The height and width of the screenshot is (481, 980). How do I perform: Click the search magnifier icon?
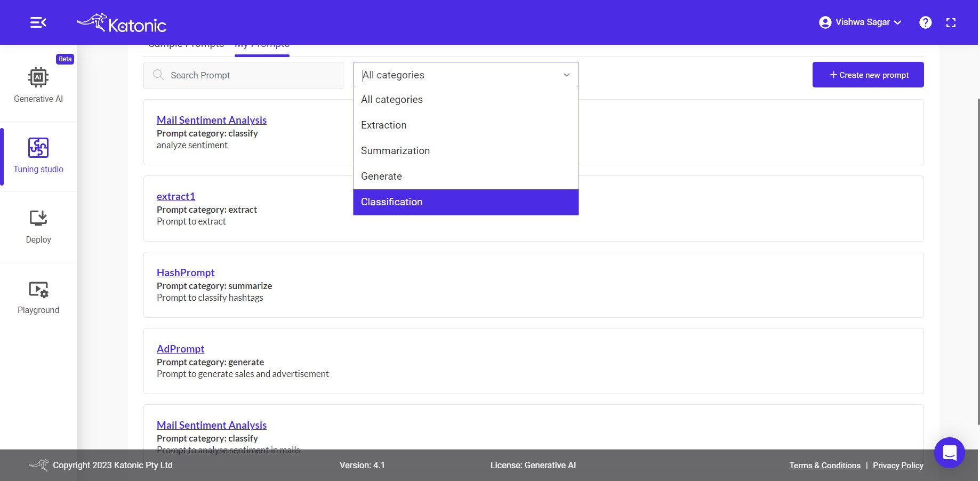coord(158,75)
